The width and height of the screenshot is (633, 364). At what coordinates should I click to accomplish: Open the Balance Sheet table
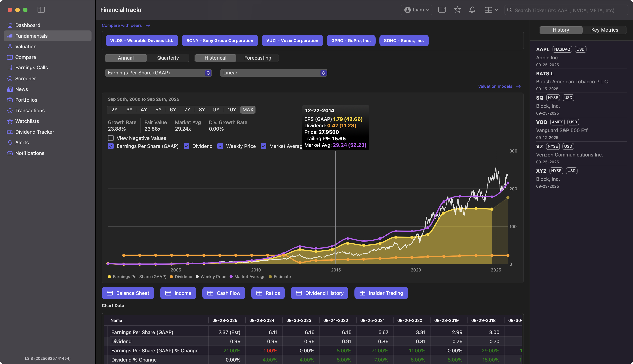pyautogui.click(x=128, y=293)
